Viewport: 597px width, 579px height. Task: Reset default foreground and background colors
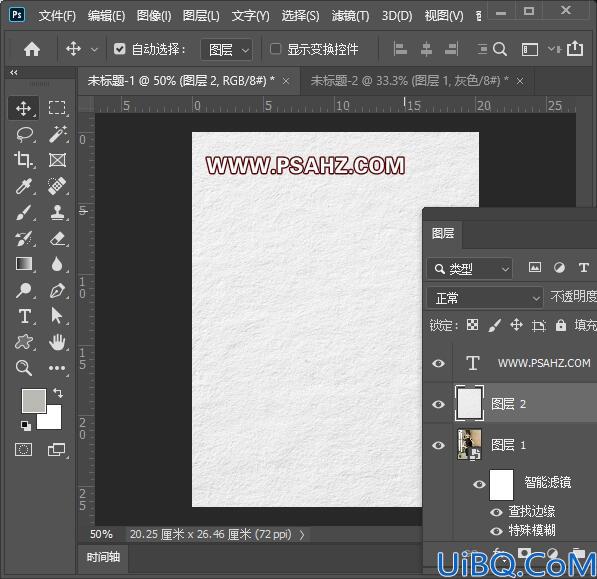tap(26, 426)
